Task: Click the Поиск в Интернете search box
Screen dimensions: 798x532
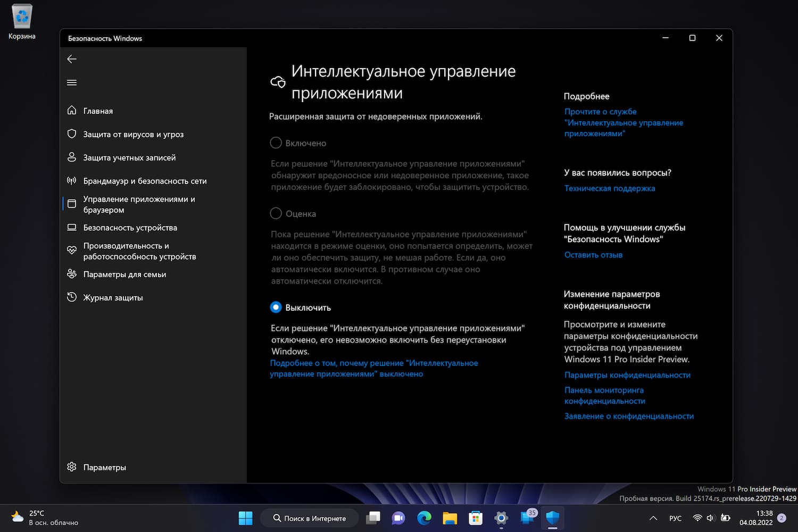Action: pyautogui.click(x=310, y=518)
